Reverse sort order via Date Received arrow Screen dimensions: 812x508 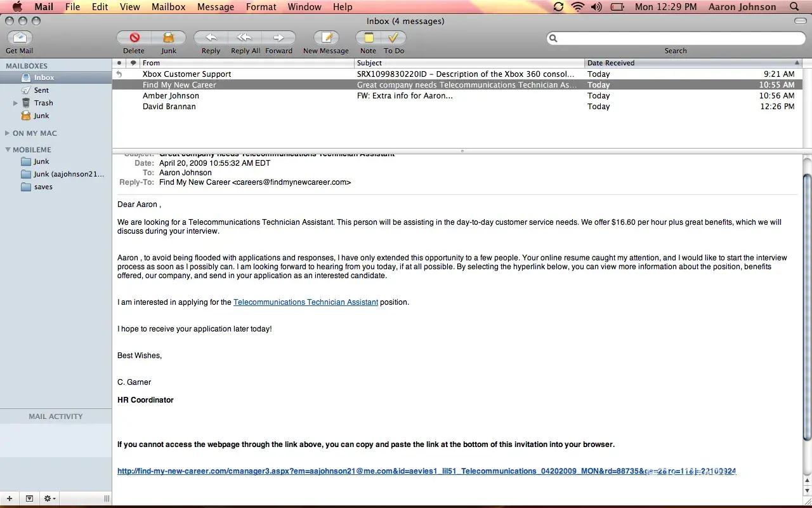point(797,63)
